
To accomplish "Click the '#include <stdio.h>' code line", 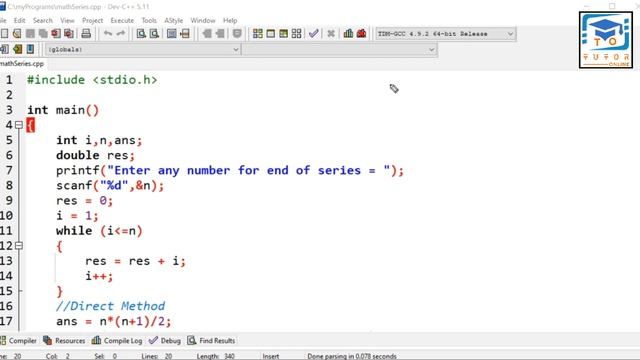I will (92, 80).
